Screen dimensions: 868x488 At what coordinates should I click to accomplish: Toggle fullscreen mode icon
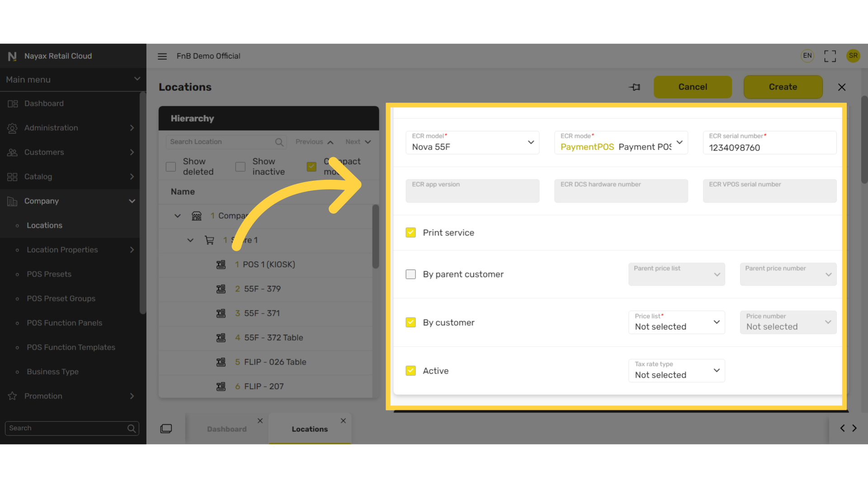[x=830, y=56]
